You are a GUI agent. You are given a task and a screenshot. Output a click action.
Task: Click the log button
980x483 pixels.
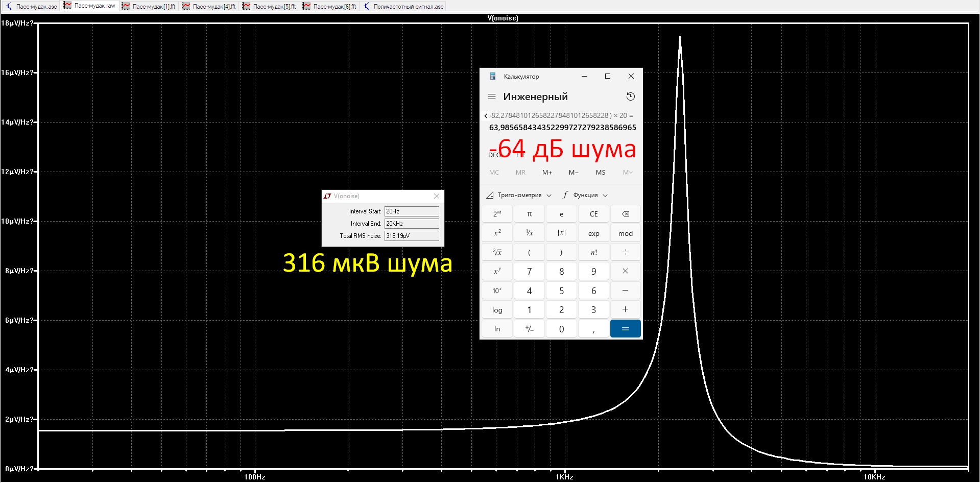tap(497, 310)
